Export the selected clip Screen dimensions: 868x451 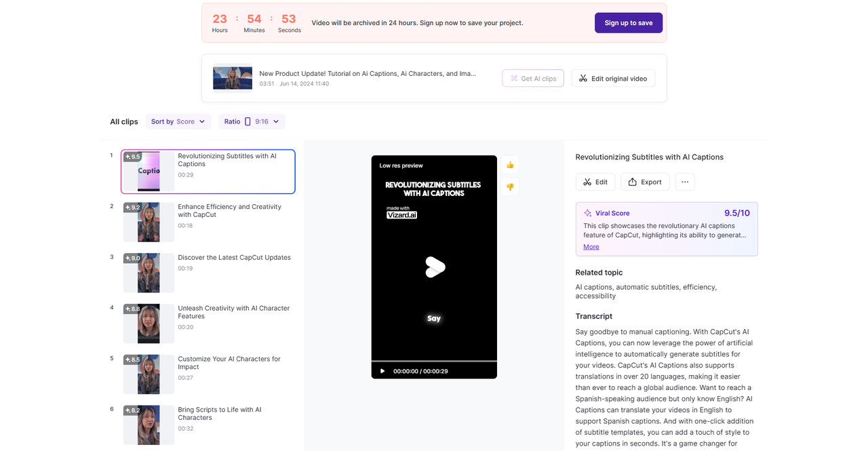coord(645,182)
